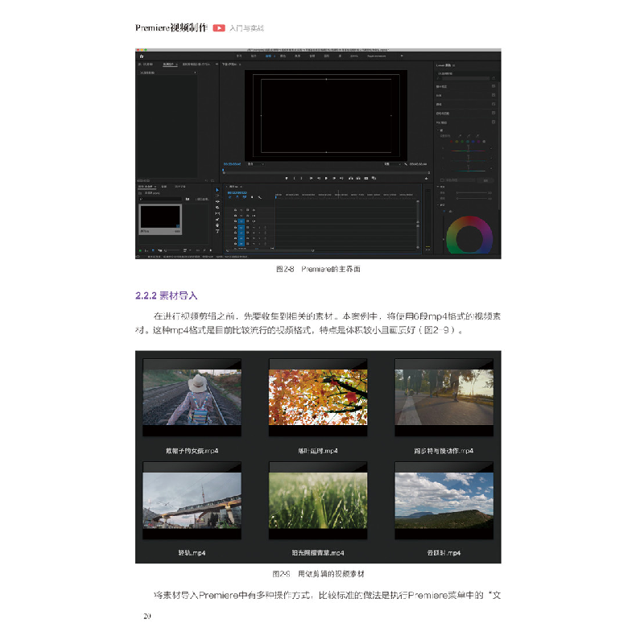Select the Ripple Edit tool
This screenshot has width=644, height=644.
217,202
